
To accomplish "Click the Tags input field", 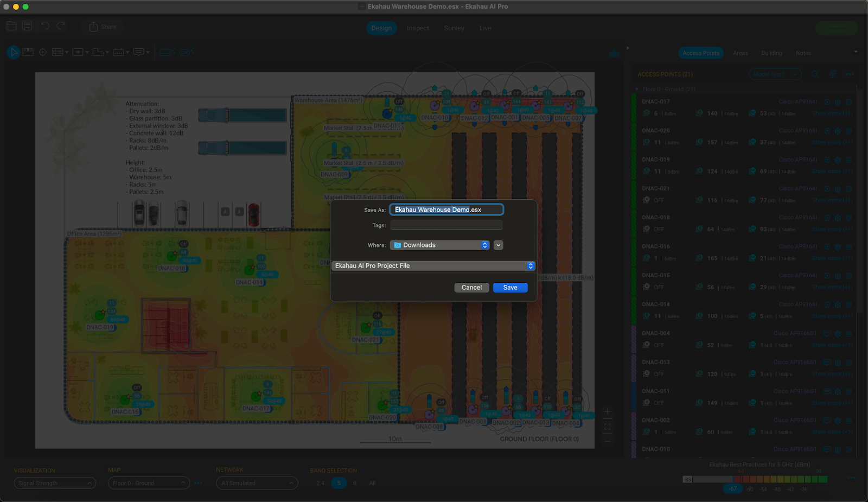I will coord(446,225).
